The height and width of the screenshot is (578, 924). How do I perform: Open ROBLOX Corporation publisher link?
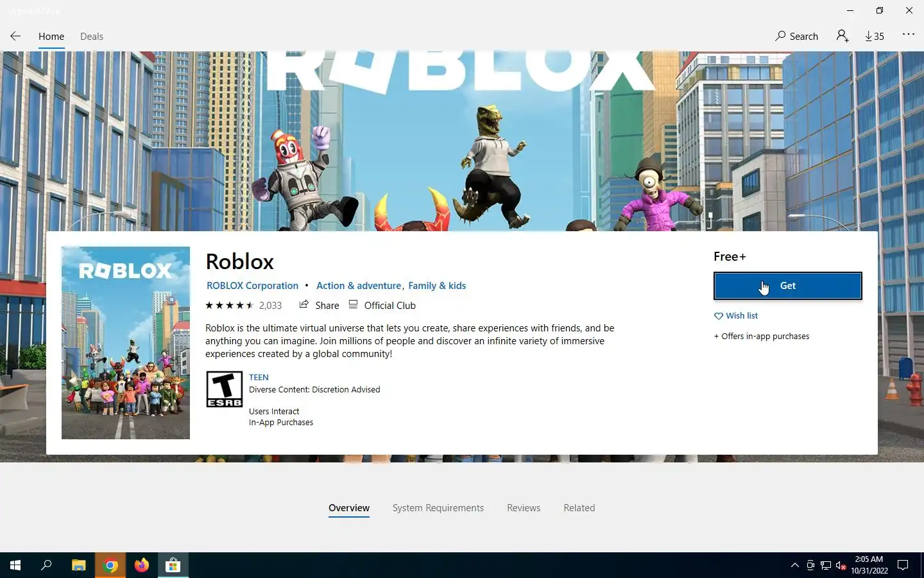(252, 286)
